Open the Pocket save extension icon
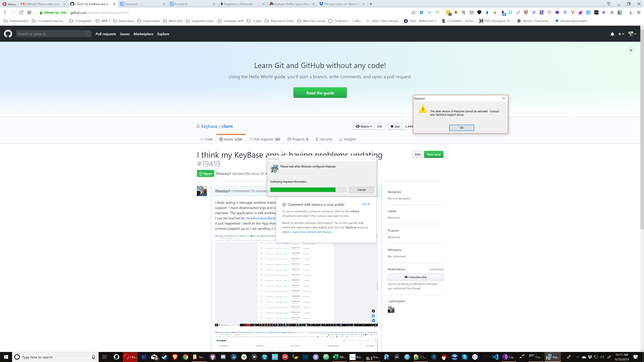 [471, 13]
